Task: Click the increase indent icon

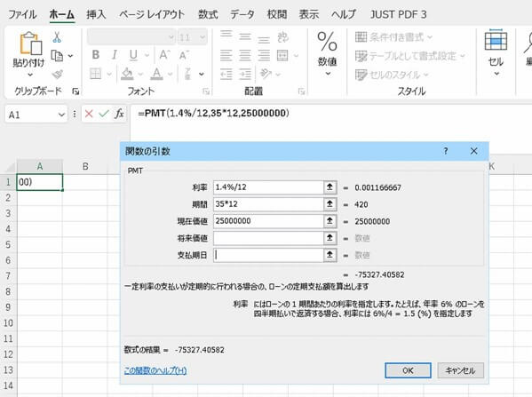Action: click(245, 74)
